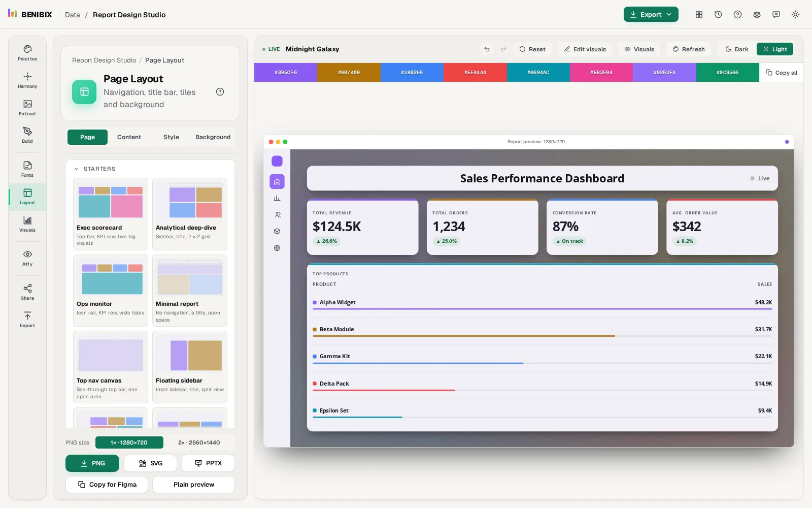
Task: Select the Page tab
Action: [87, 137]
